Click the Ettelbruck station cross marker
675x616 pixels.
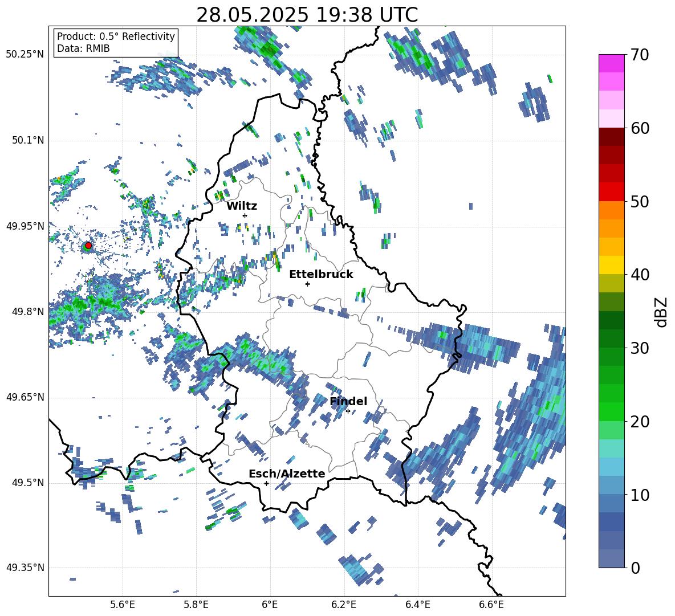click(307, 284)
